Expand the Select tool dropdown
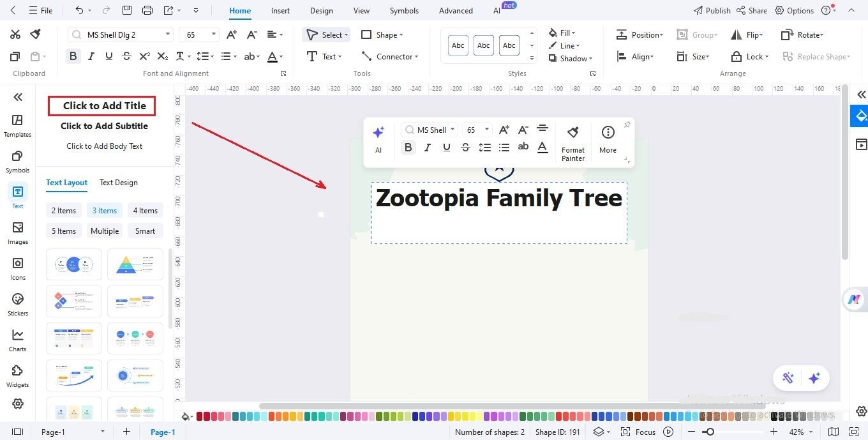 pos(345,35)
